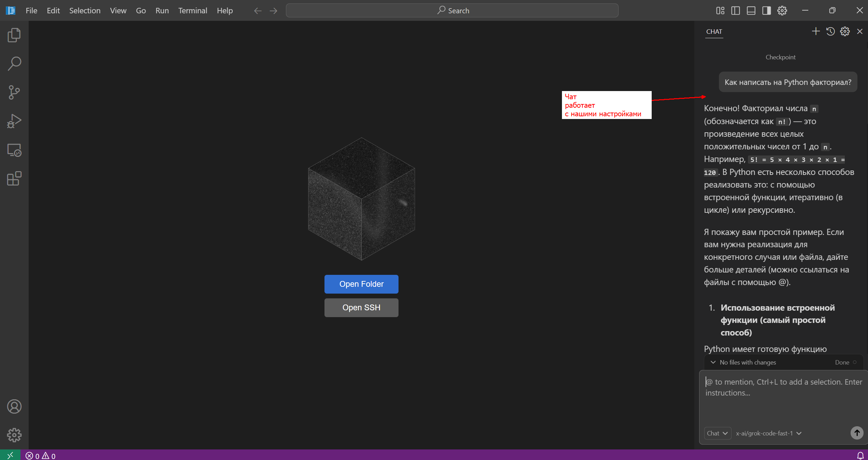Open the Search view in the sidebar

14,64
